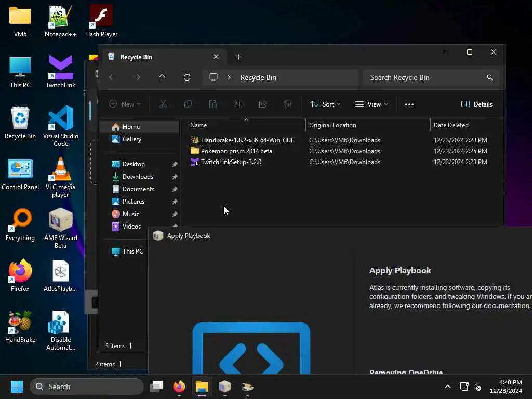
Task: Open taskbar clock showing 4:48 PM
Action: point(506,387)
